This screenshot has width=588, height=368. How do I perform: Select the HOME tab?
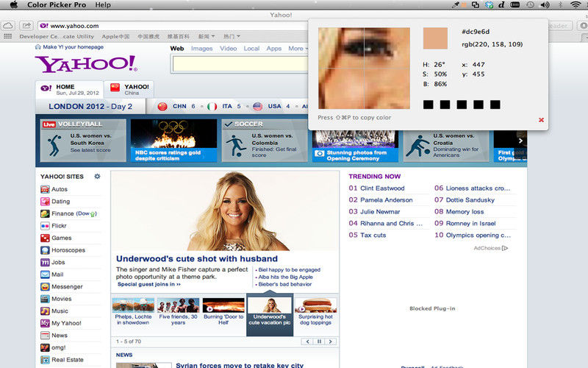pos(69,89)
